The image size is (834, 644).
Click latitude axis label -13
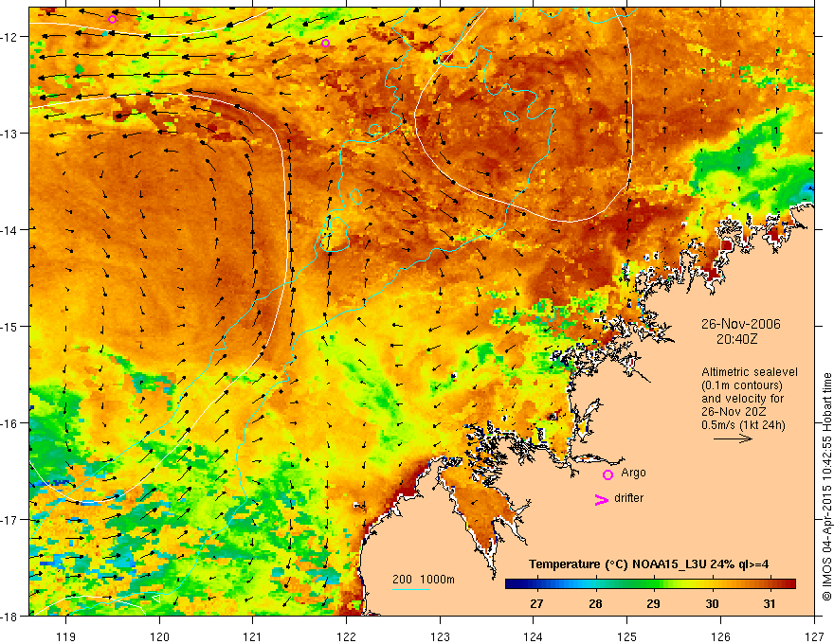(9, 134)
